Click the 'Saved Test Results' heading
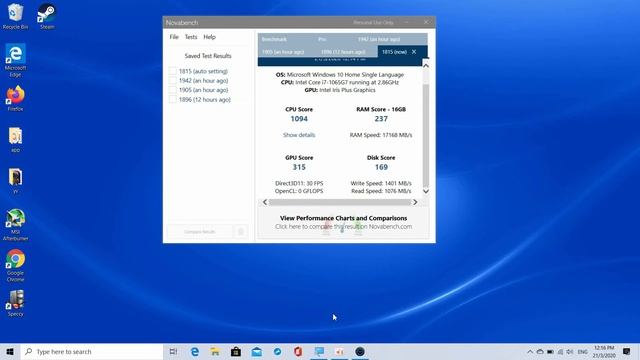Image resolution: width=640 pixels, height=360 pixels. 208,56
